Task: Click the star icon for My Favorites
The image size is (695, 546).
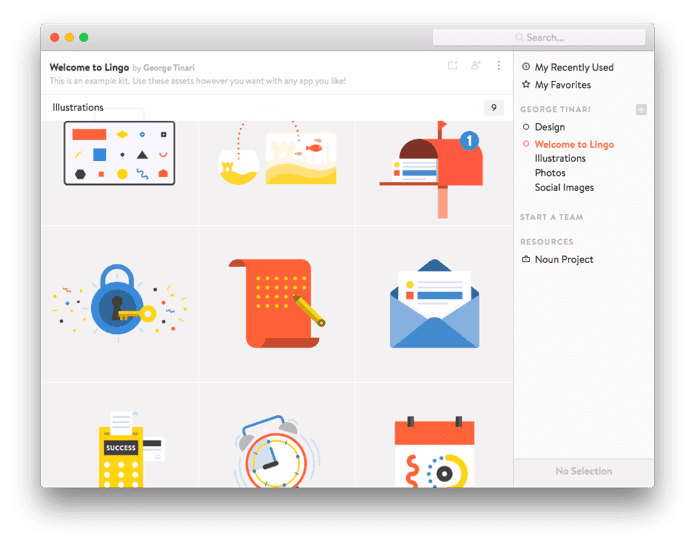Action: (x=526, y=84)
